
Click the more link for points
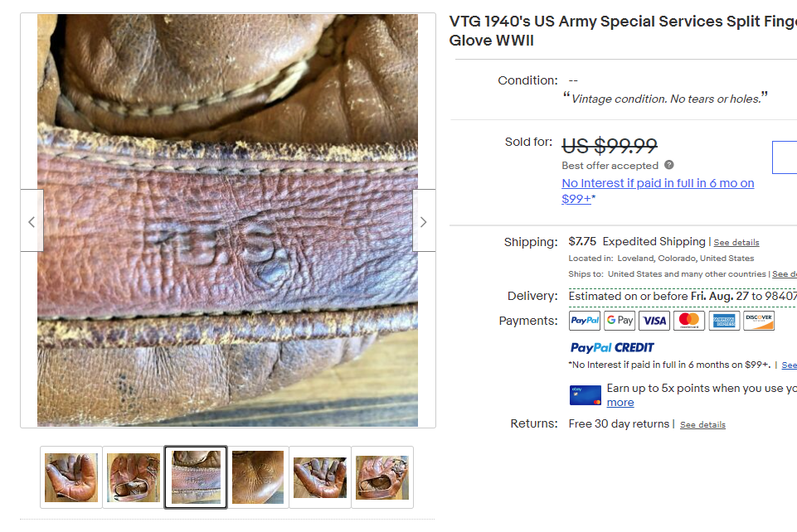[x=620, y=403]
